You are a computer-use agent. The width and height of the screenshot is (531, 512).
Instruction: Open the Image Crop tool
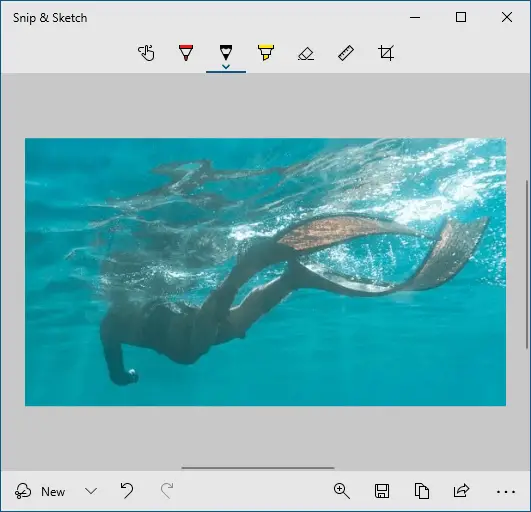point(386,53)
